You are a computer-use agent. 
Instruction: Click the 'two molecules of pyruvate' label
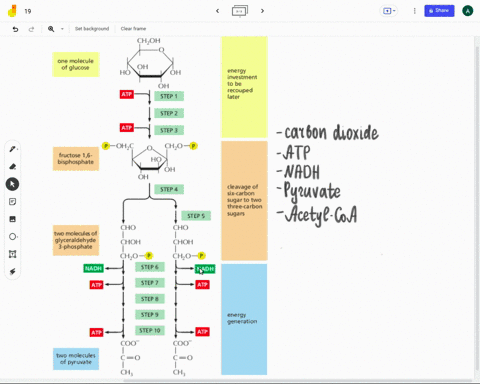76,359
